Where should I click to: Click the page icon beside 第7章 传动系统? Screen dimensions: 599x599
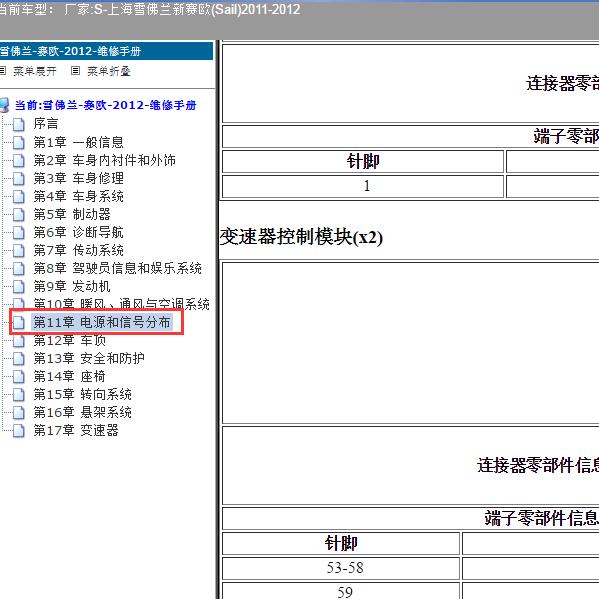[x=18, y=250]
